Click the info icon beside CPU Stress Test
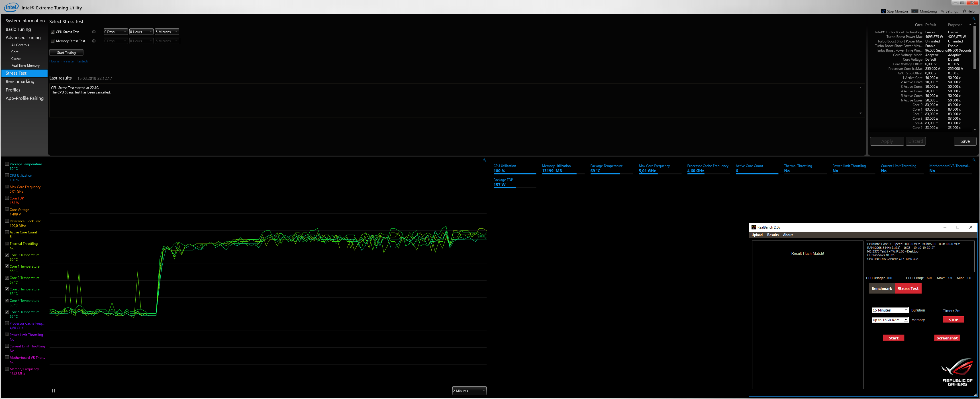Screen dimensions: 980x399 tap(94, 32)
